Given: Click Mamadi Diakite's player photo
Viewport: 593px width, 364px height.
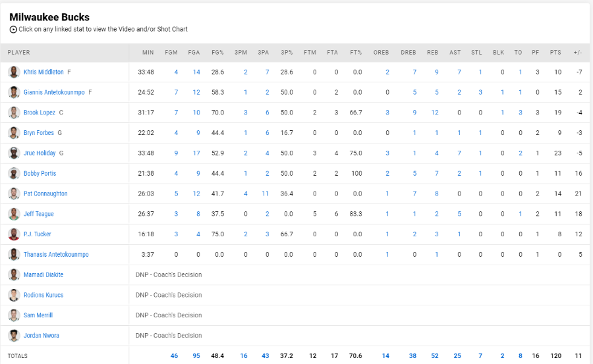Looking at the screenshot, I should [x=14, y=274].
